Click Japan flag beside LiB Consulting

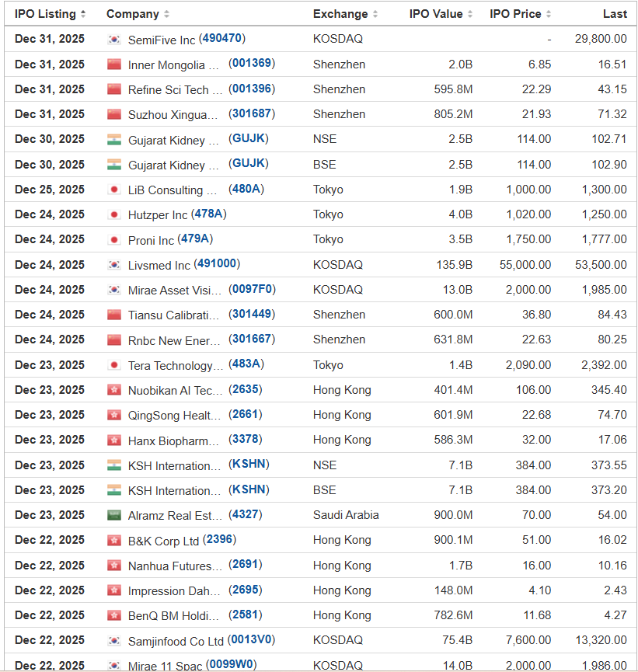114,190
